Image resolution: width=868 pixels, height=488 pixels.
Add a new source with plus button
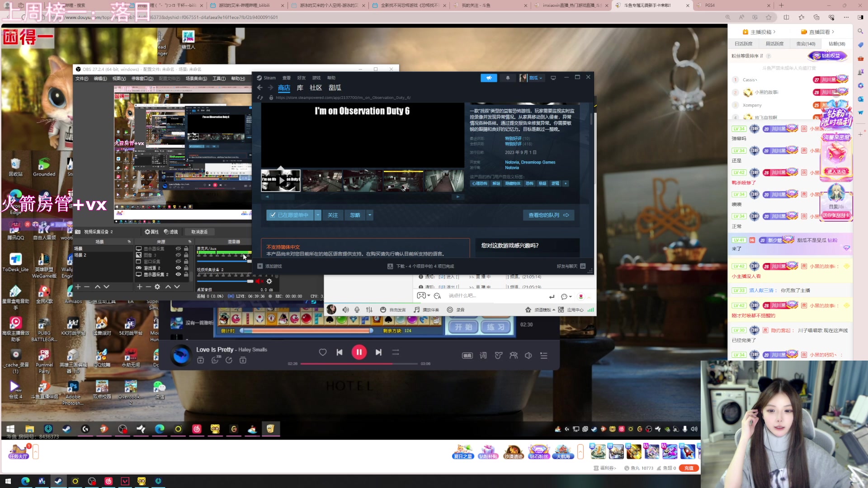140,287
